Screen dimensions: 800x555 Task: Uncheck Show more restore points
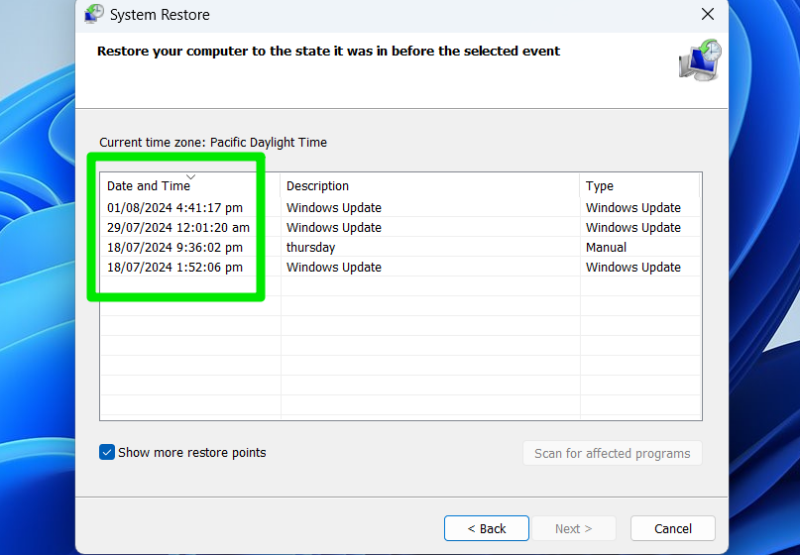(x=107, y=452)
